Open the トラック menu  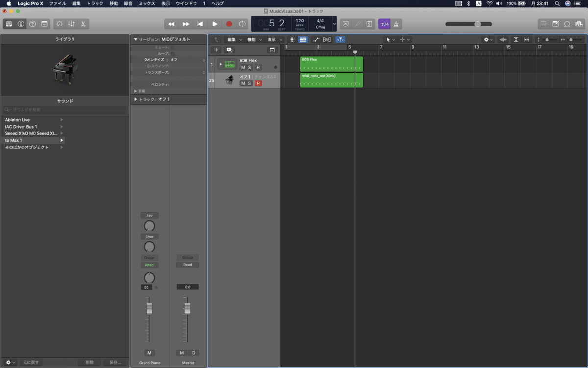coord(95,3)
